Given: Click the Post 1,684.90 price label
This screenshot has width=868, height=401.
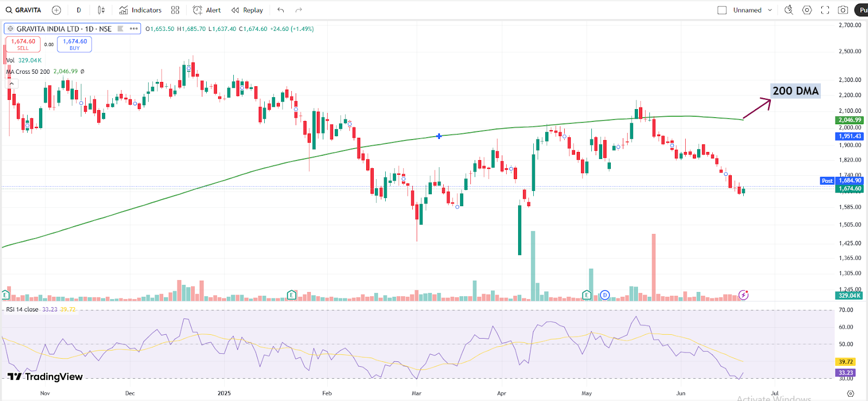Looking at the screenshot, I should pyautogui.click(x=841, y=181).
